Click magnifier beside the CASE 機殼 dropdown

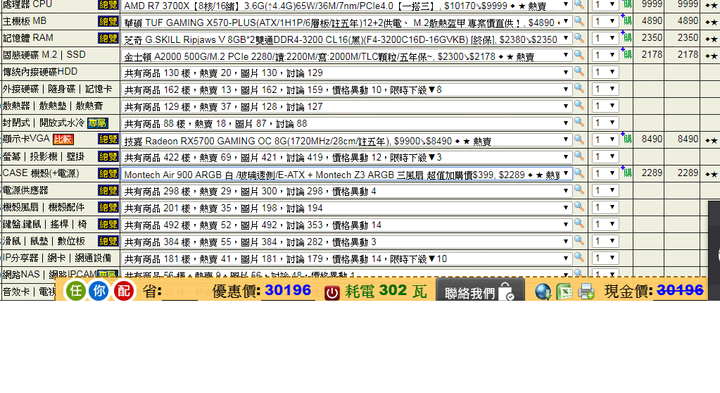click(x=579, y=174)
